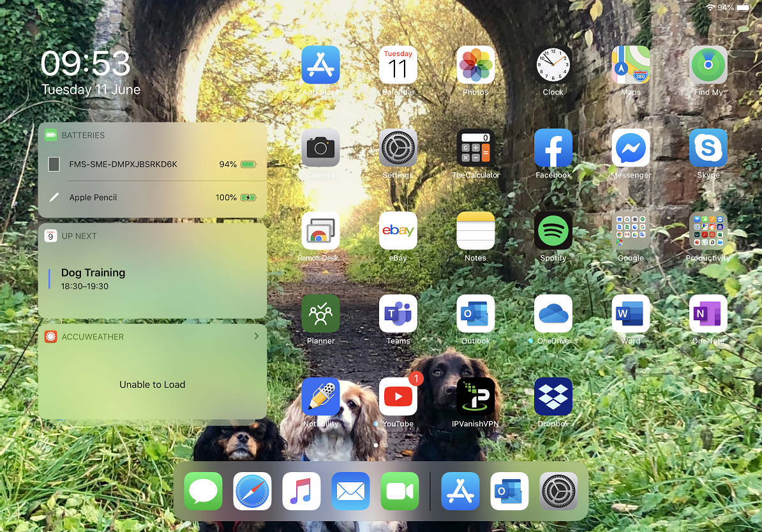Launch the Notability app
762x532 pixels.
(x=320, y=397)
